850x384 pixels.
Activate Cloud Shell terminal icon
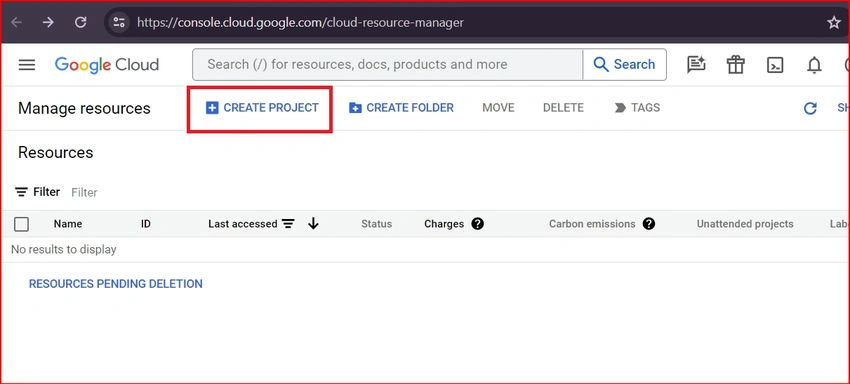pyautogui.click(x=775, y=65)
